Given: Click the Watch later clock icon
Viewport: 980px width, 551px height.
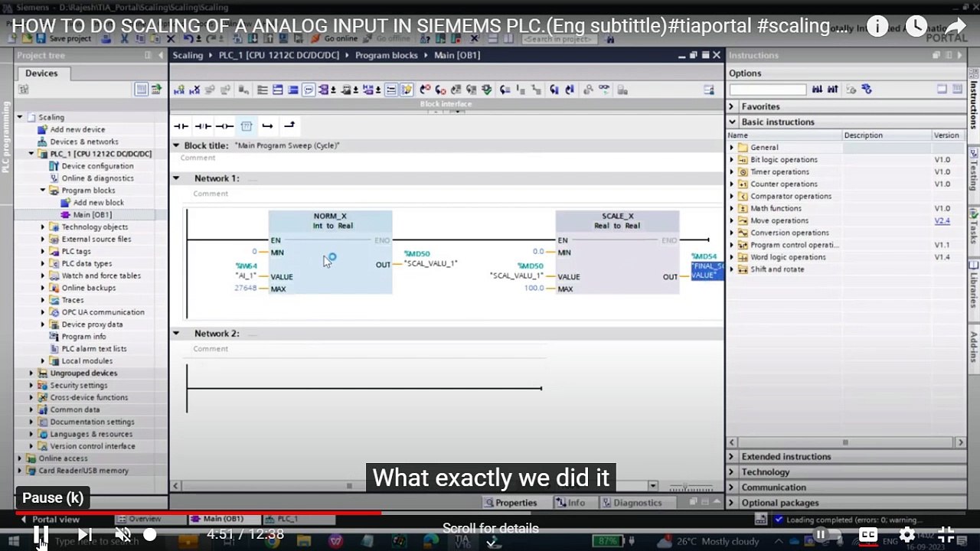Looking at the screenshot, I should pos(916,27).
